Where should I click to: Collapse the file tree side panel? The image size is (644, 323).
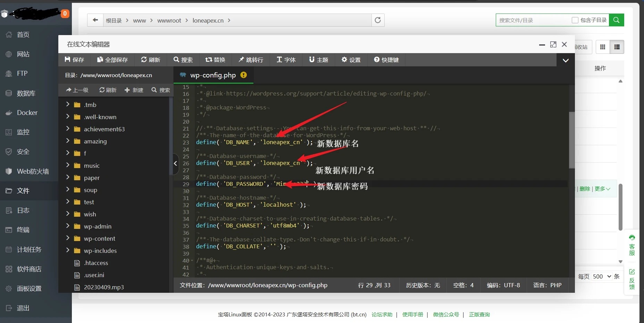coord(176,163)
